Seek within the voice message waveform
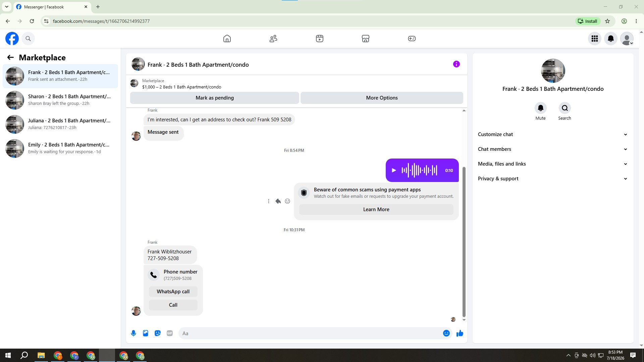Image resolution: width=644 pixels, height=362 pixels. (419, 170)
